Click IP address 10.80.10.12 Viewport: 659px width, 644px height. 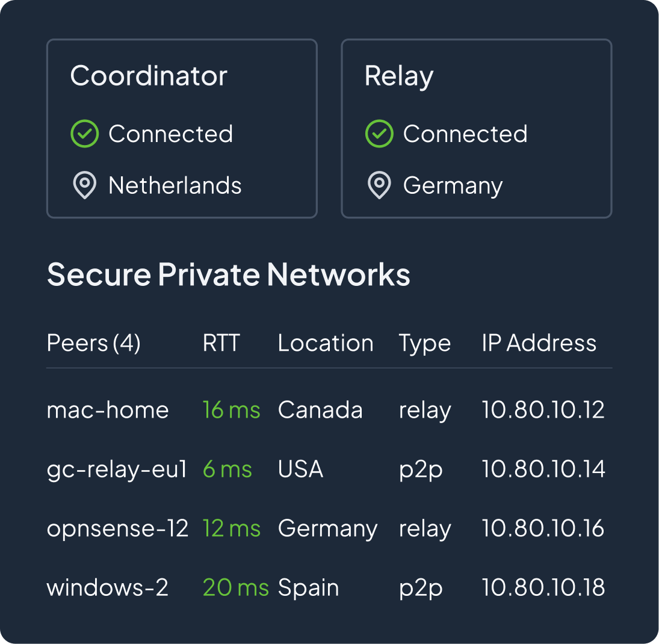tap(543, 410)
